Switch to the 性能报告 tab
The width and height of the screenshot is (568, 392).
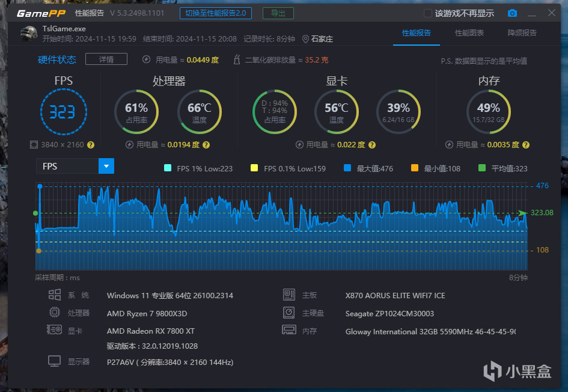click(417, 33)
